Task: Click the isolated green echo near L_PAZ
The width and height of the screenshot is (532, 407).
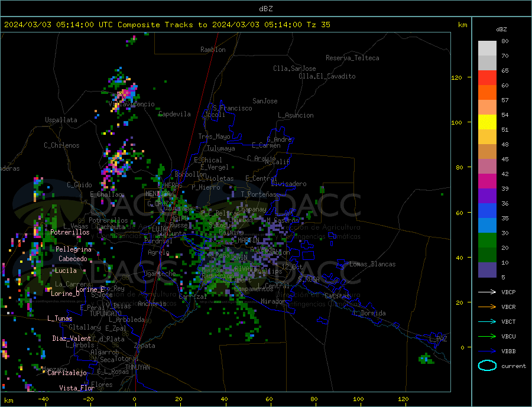Action: tap(426, 359)
